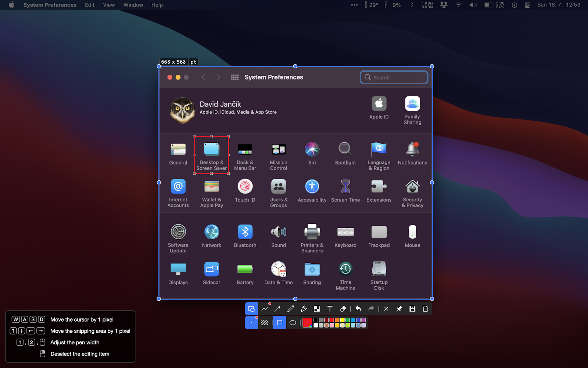
Task: Open the Bluetooth preference pane
Action: [245, 236]
